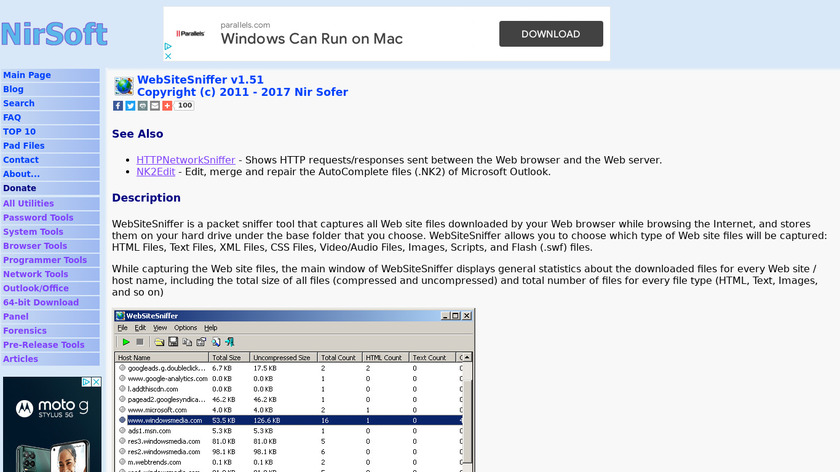
Task: Open the Forensics sidebar link
Action: 25,331
